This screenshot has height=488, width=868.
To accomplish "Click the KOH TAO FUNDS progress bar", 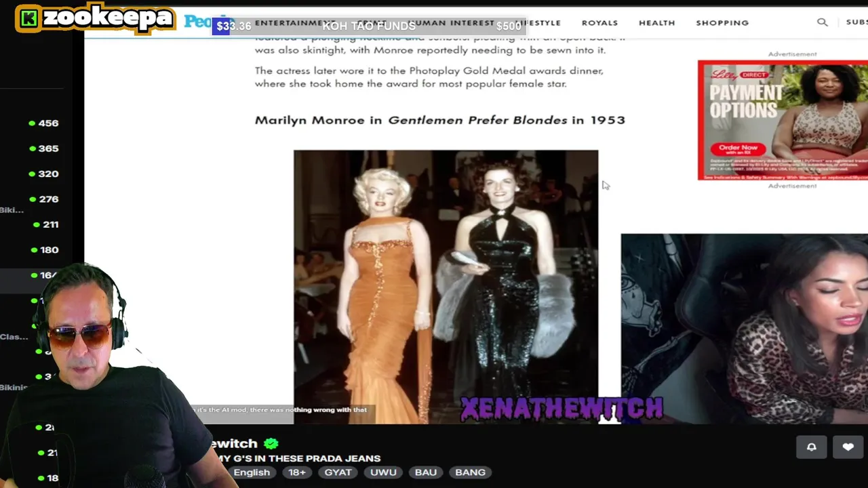I will click(369, 26).
